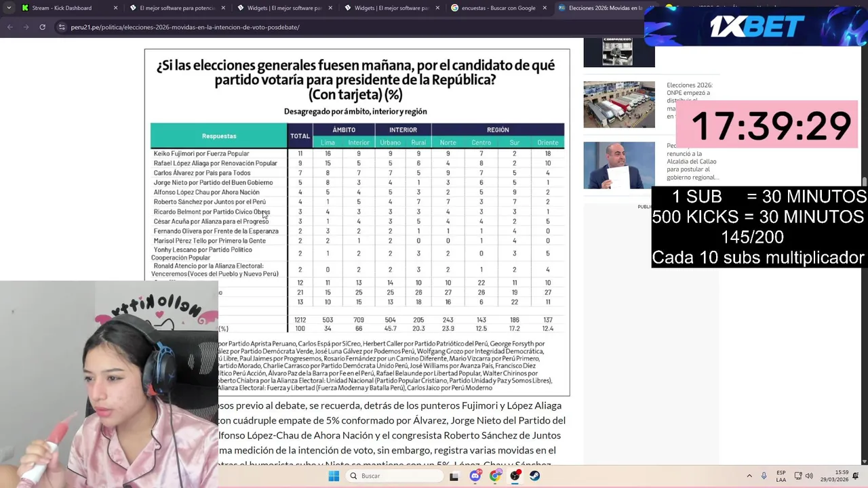Open OBS Studio from the taskbar

pyautogui.click(x=515, y=476)
